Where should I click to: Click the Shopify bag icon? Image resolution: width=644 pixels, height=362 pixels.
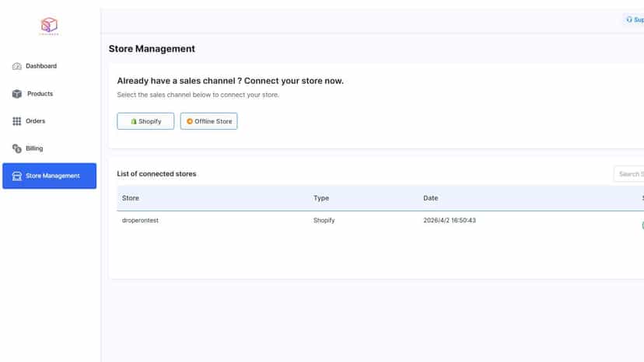[x=134, y=121]
